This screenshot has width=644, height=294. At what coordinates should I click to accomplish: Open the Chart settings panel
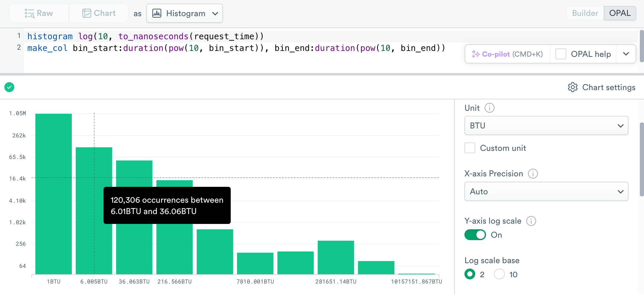(x=602, y=87)
